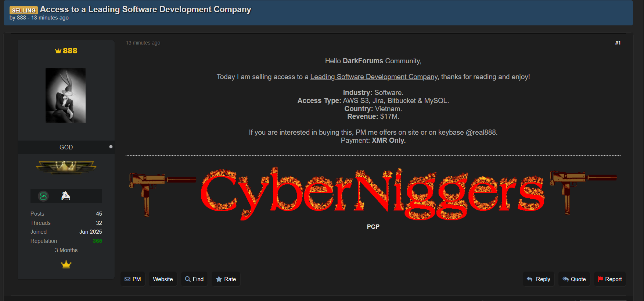
Task: Click the white figure award icon
Action: tap(66, 196)
